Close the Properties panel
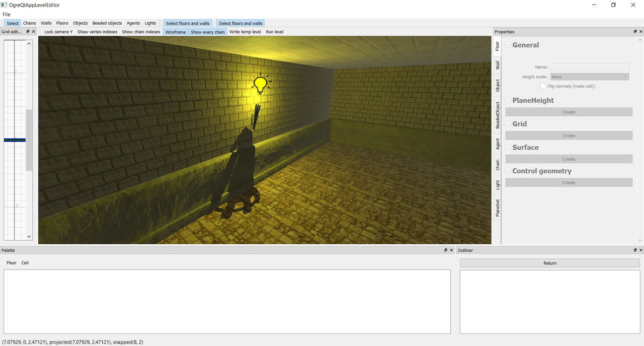The image size is (644, 346). 641,32
